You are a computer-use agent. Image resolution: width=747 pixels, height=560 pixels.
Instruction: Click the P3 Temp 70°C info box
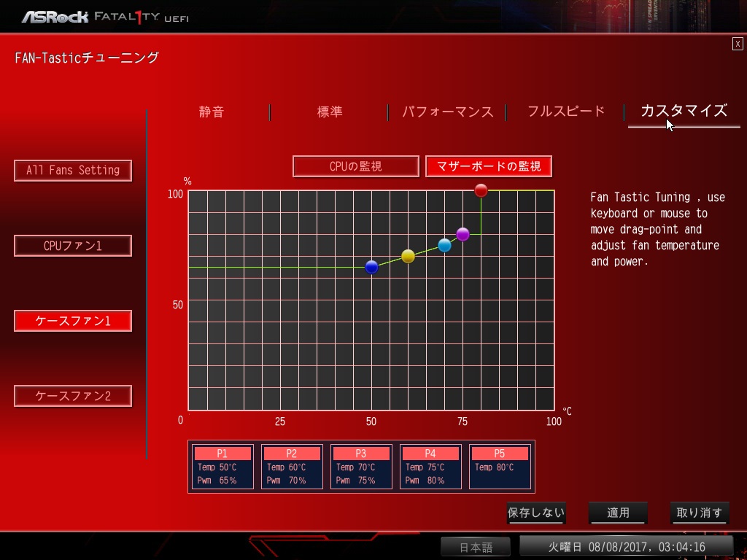(361, 467)
